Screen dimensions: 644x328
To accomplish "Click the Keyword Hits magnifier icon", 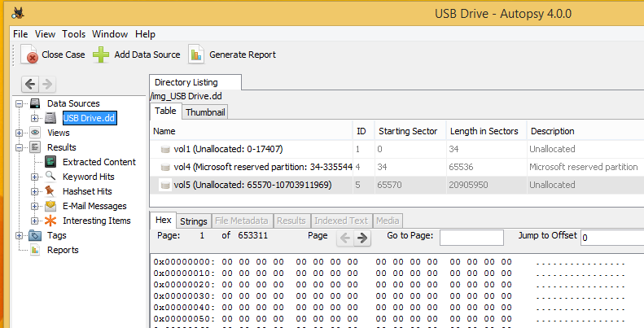I will coord(50,177).
